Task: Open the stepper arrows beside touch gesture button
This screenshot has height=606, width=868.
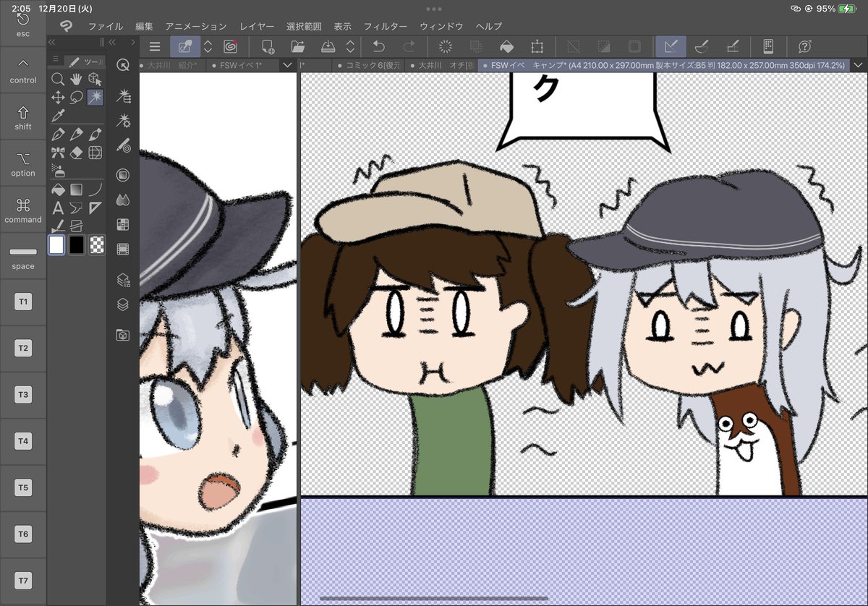Action: click(208, 46)
